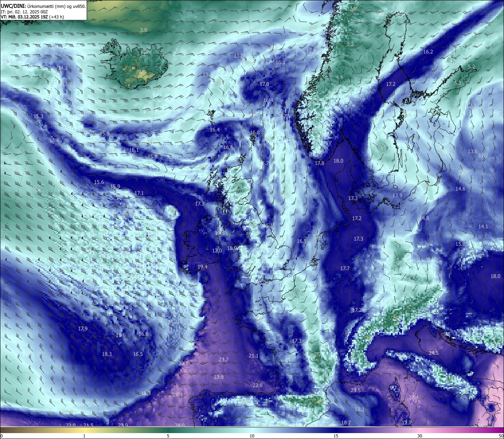Click the 14.8 value label

[x=424, y=218]
